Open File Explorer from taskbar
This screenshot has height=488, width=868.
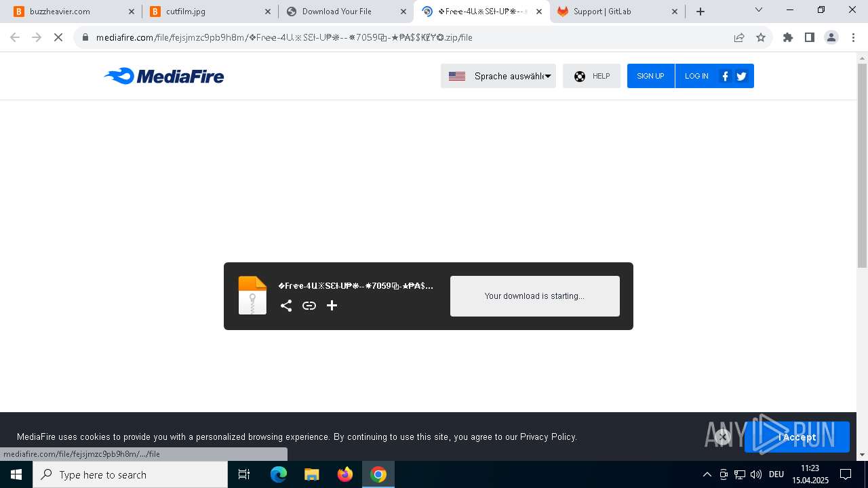pyautogui.click(x=311, y=474)
